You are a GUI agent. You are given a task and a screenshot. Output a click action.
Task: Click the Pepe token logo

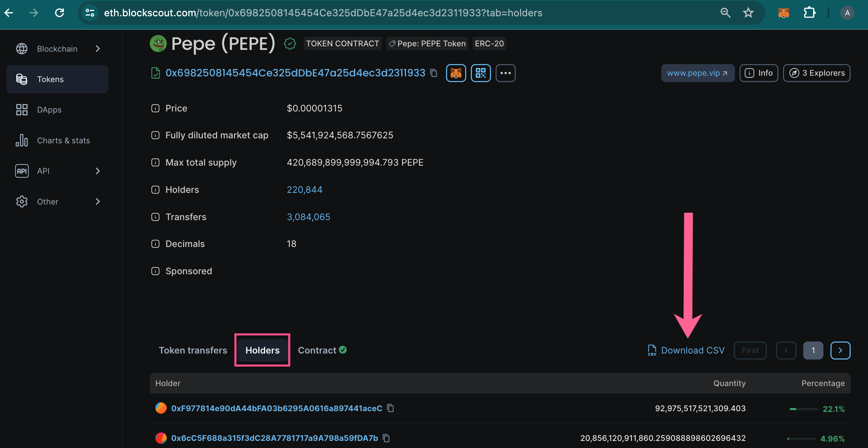pyautogui.click(x=158, y=44)
